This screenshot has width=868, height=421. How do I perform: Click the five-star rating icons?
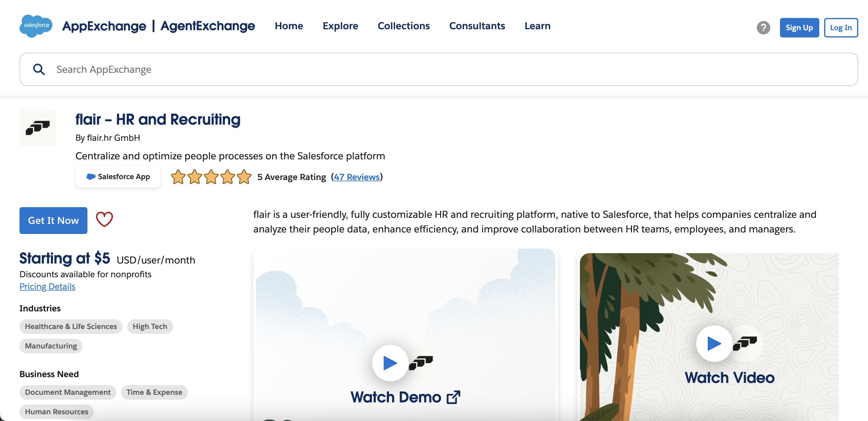click(211, 177)
